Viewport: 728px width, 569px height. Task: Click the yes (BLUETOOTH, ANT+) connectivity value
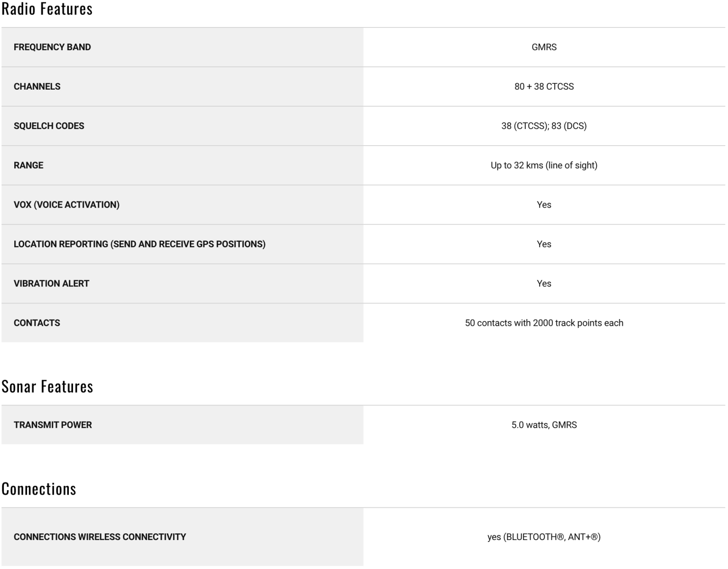[x=544, y=537]
